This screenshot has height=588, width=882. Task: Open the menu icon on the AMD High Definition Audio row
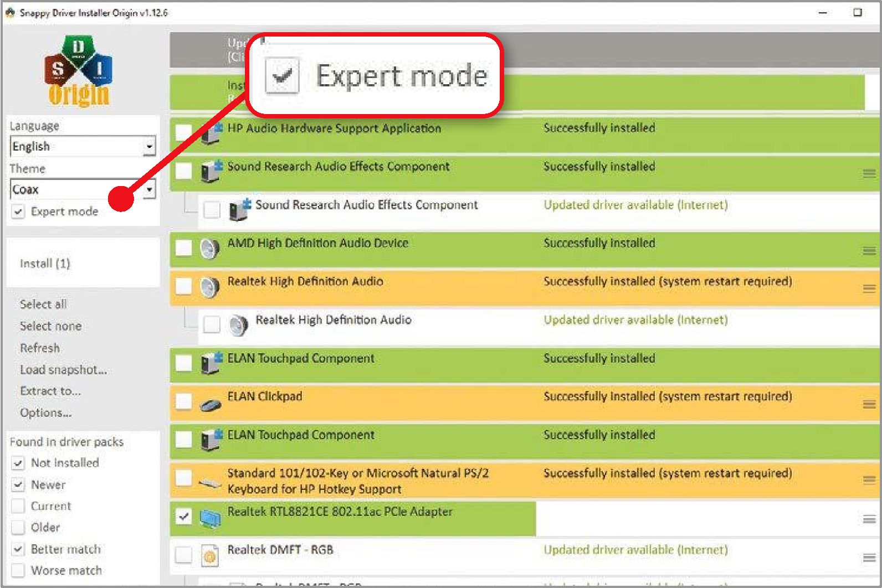click(869, 250)
